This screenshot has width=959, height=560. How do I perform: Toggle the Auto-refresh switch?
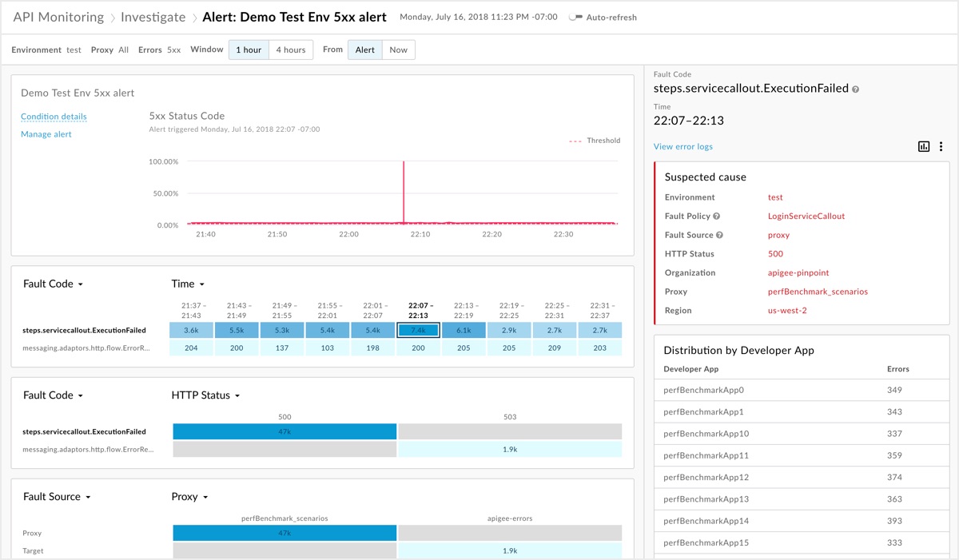(575, 18)
